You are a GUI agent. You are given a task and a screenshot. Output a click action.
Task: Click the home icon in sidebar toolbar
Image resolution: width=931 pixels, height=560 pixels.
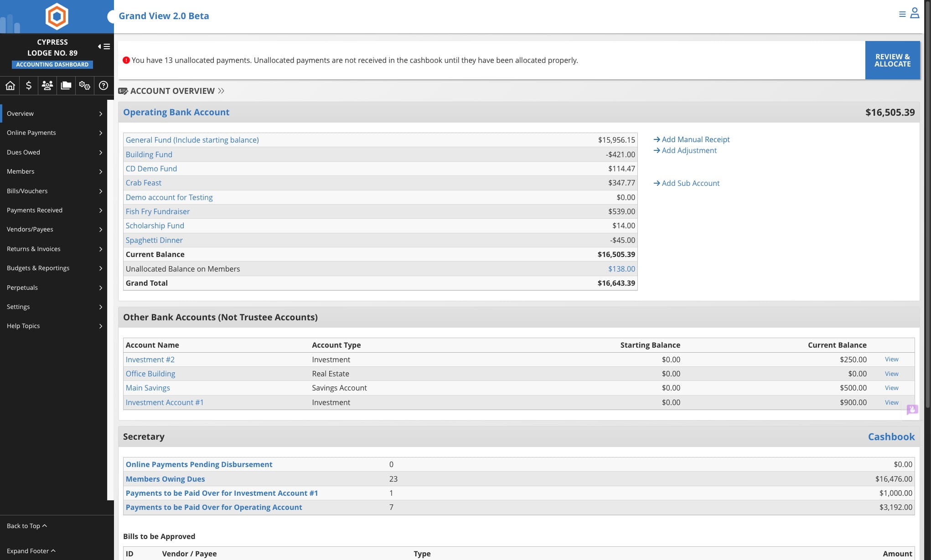coord(10,86)
